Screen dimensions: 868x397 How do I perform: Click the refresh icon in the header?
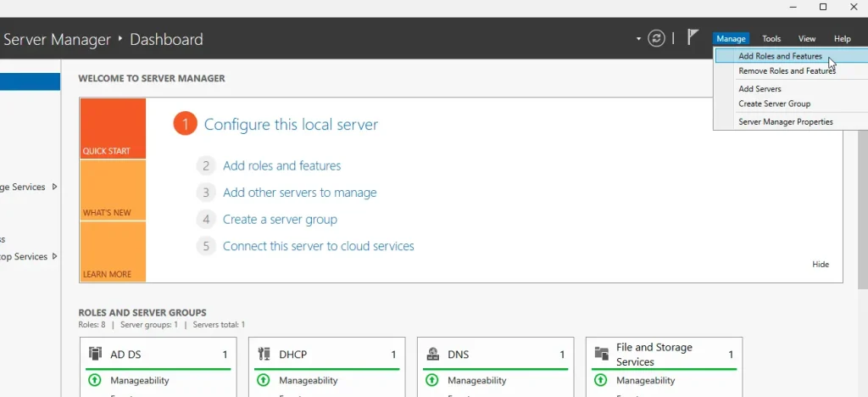coord(656,38)
